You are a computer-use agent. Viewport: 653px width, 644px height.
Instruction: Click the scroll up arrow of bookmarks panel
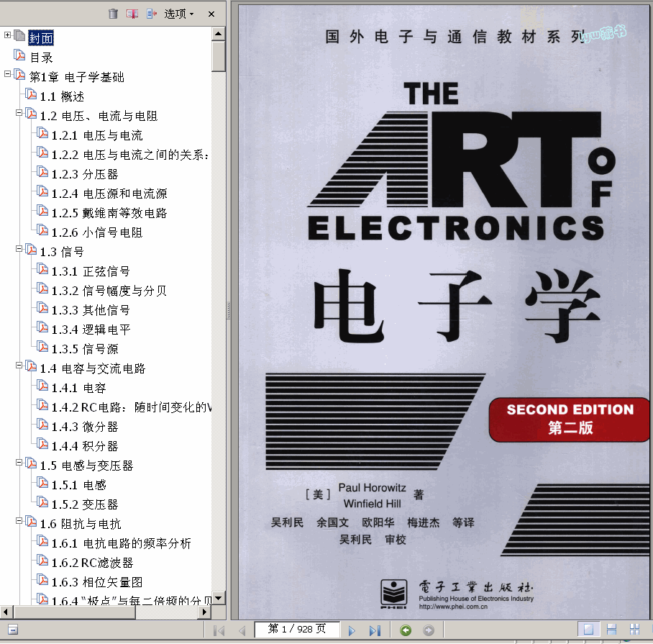click(x=218, y=34)
